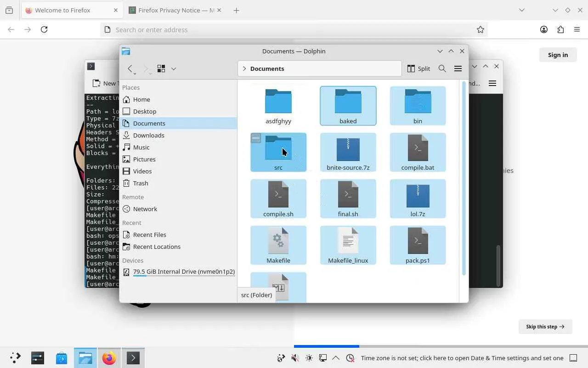The height and width of the screenshot is (368, 588).
Task: Expand the Documents breadcrumb chevron
Action: (244, 69)
